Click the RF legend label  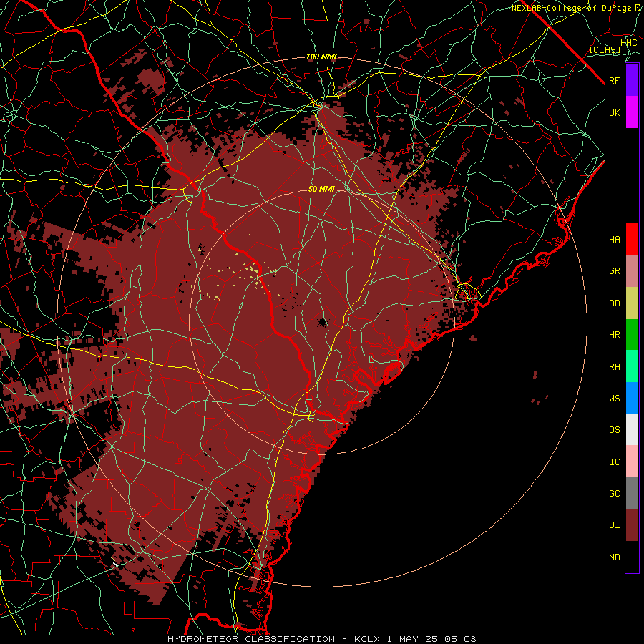pos(614,81)
